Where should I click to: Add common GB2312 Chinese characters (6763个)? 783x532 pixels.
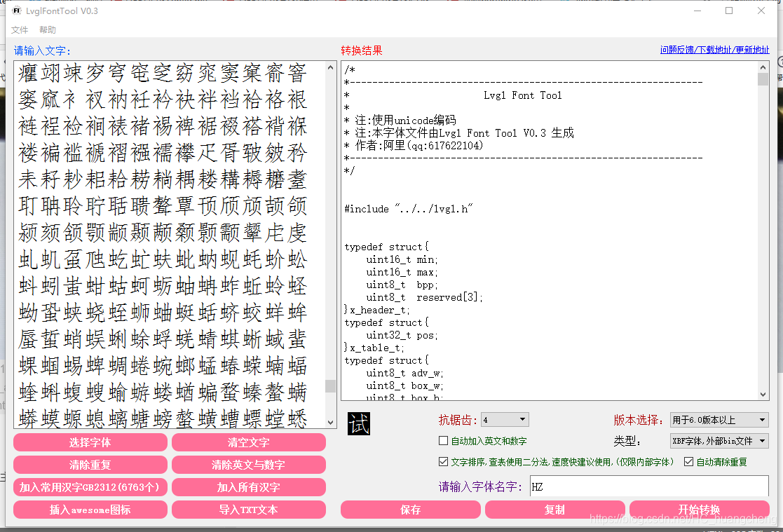[x=90, y=487]
